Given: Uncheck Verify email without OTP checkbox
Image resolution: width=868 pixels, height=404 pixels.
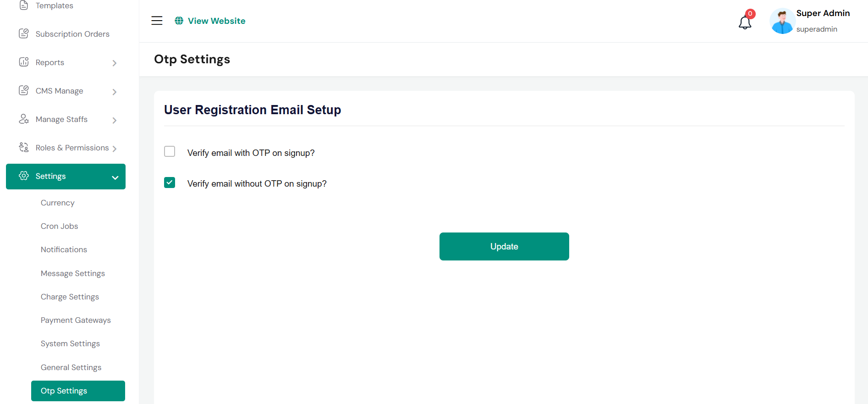Looking at the screenshot, I should (x=170, y=183).
